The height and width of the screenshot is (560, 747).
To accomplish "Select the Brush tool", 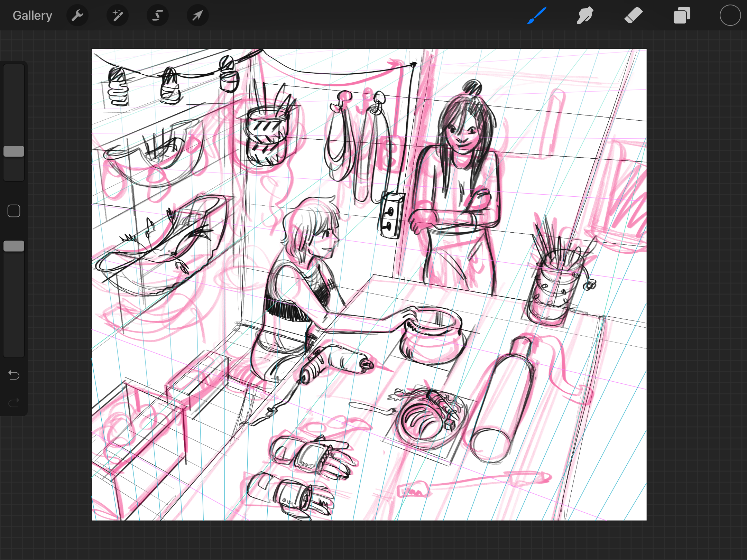I will pyautogui.click(x=537, y=16).
